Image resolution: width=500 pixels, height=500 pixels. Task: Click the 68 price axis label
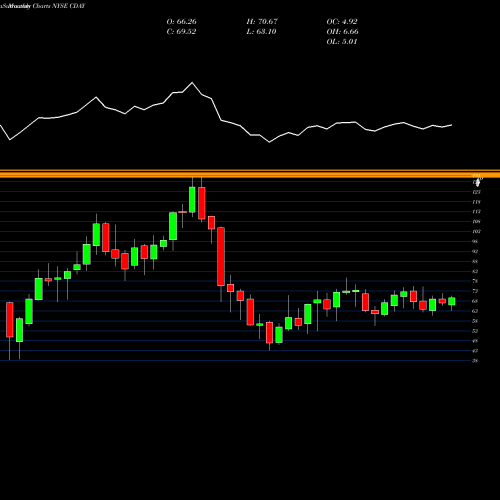click(475, 301)
